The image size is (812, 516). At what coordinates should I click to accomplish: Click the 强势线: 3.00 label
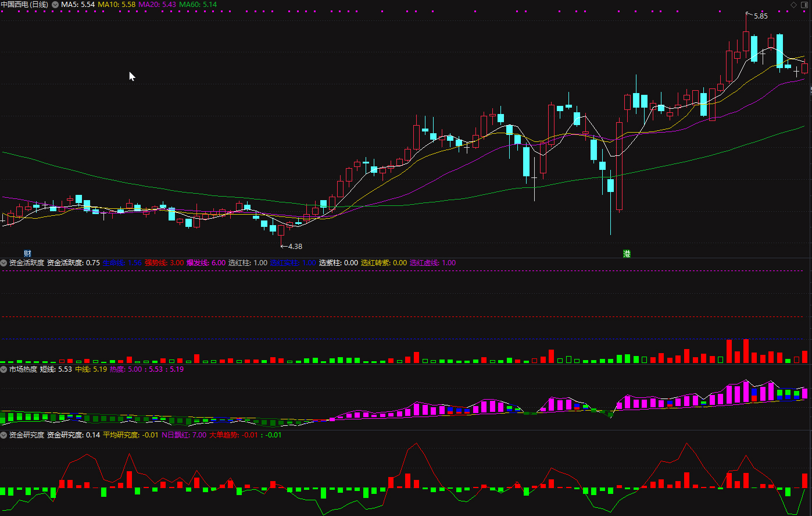164,263
